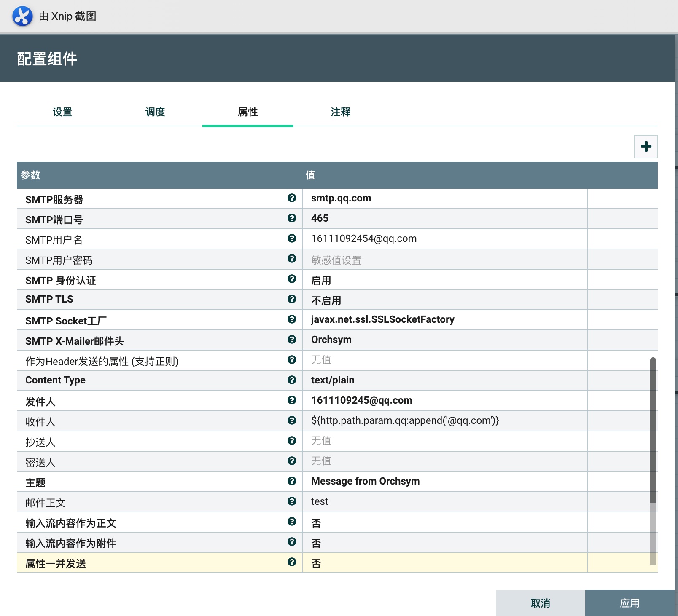Screen dimensions: 678x616
Task: Click help icon beside 收件人
Action: pyautogui.click(x=292, y=420)
